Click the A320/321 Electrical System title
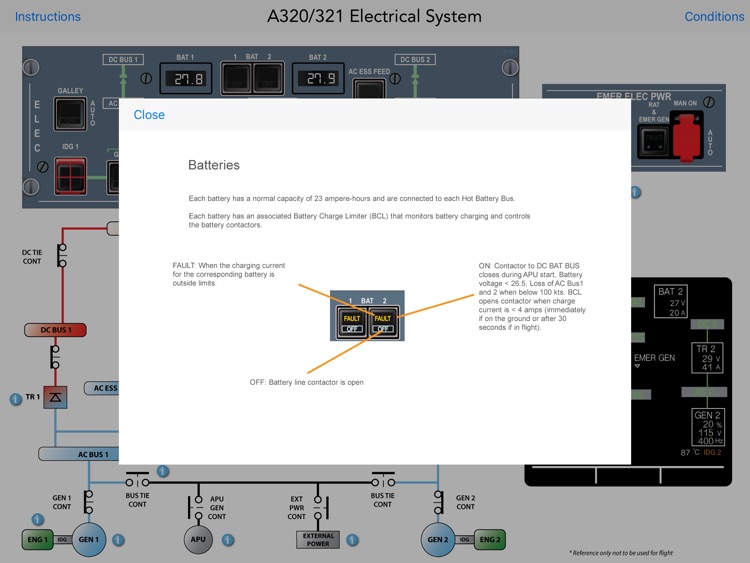The image size is (750, 563). (375, 16)
